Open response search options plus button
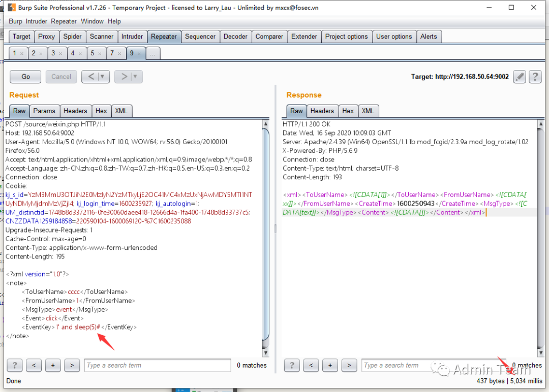The width and height of the screenshot is (549, 392). [x=330, y=365]
